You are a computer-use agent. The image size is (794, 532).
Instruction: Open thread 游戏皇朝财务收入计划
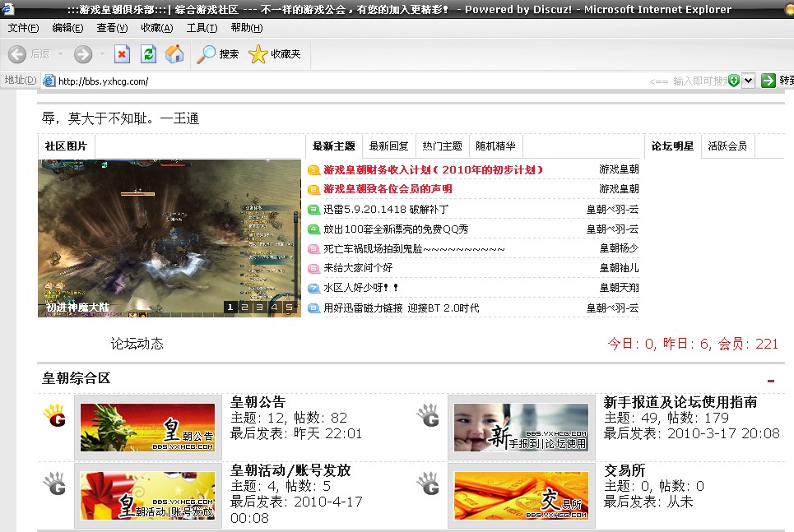point(434,170)
